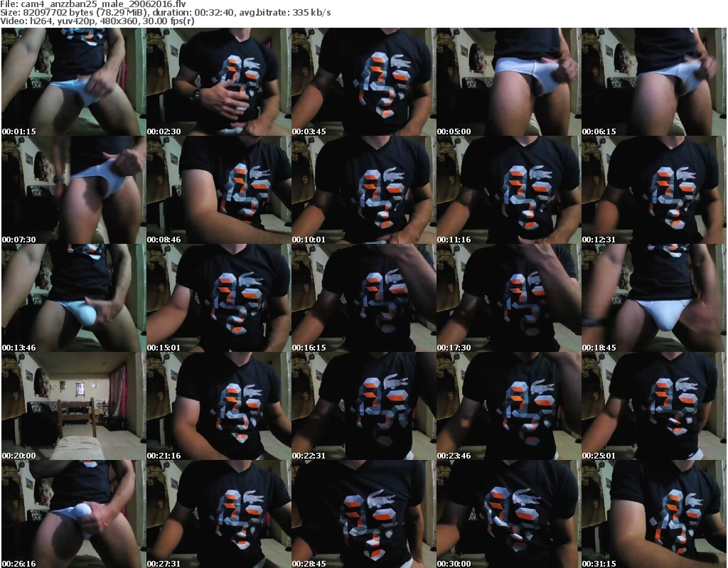Open the thumbnail stamped 00:06:15

coord(654,82)
